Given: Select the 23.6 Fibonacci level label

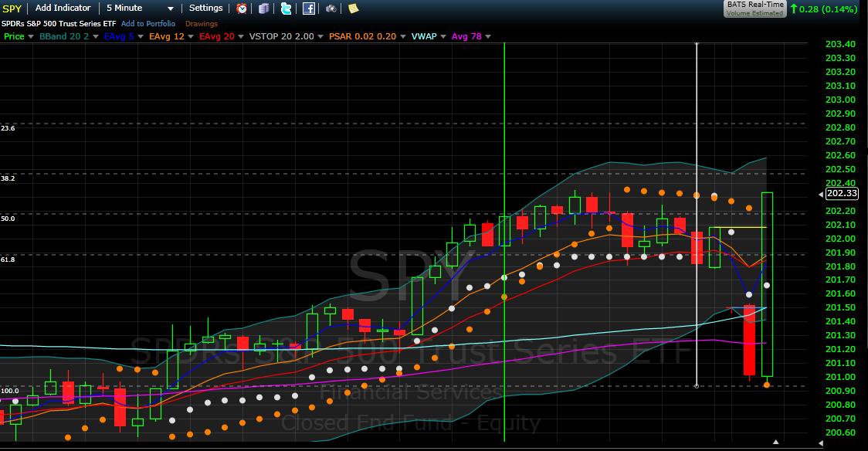Looking at the screenshot, I should pos(8,128).
